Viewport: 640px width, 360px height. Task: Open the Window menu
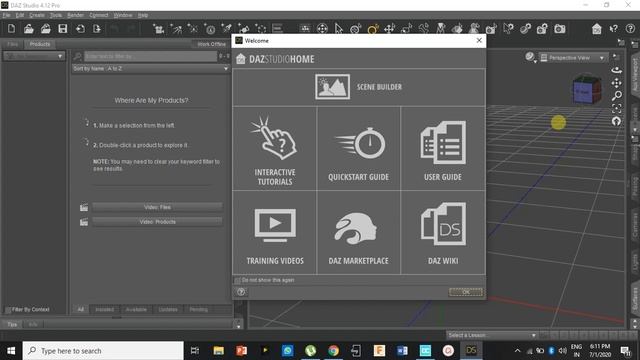(x=123, y=15)
